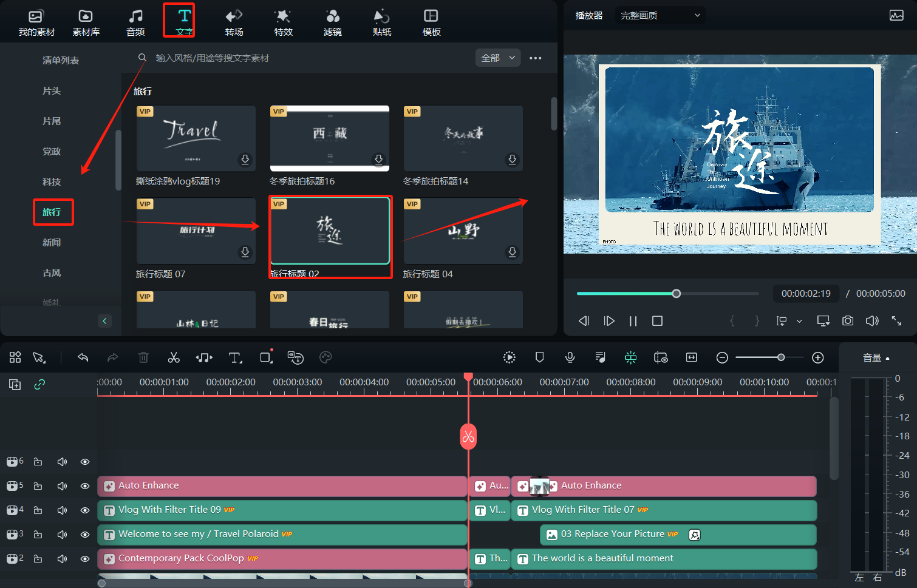Open the audio mixer icon

pyautogui.click(x=600, y=357)
